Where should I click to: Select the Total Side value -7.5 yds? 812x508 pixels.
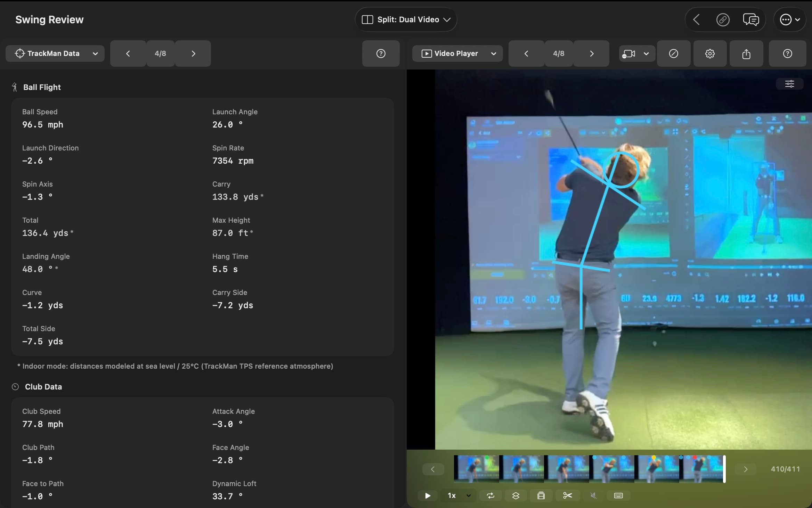(42, 341)
